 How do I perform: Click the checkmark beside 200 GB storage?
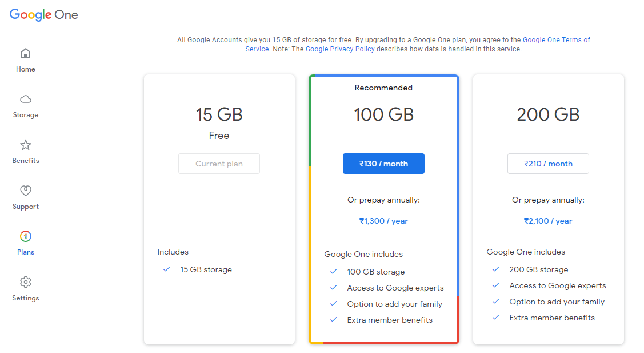[495, 269]
